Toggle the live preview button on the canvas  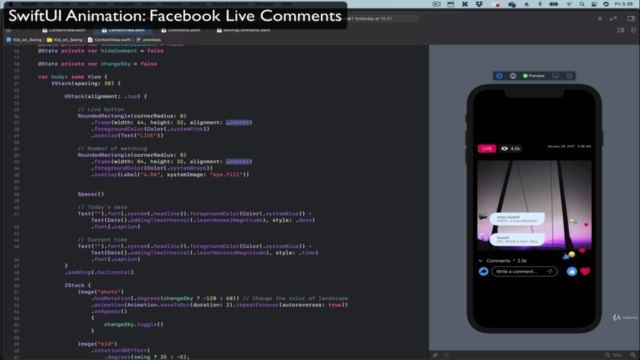[499, 76]
